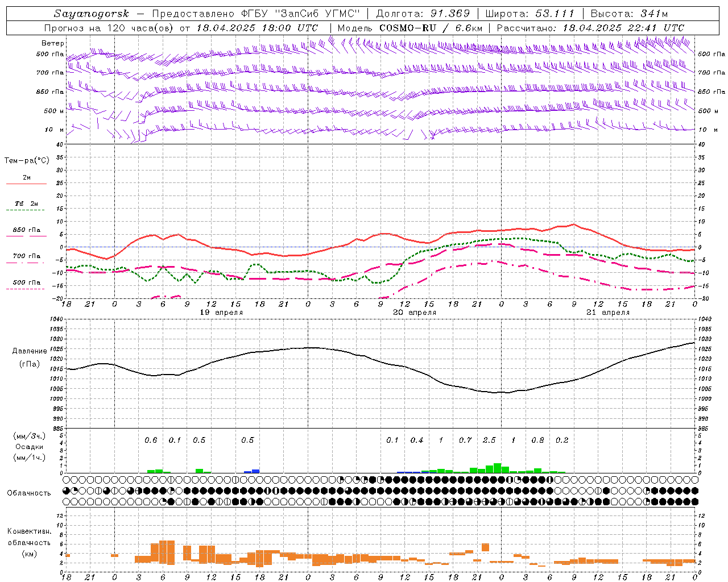Image resolution: width=728 pixels, height=582 pixels.
Task: Click the "(мм/3ч.)" precipitation unit label
Action: [29, 436]
